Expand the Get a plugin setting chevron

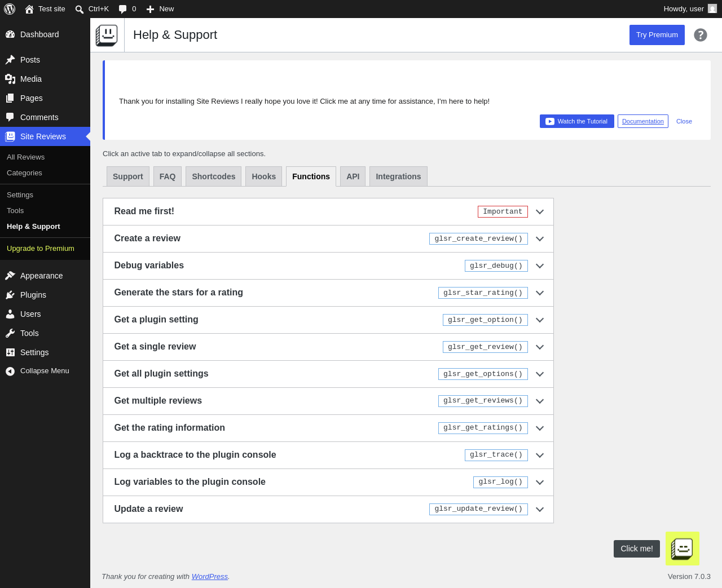[x=540, y=320]
